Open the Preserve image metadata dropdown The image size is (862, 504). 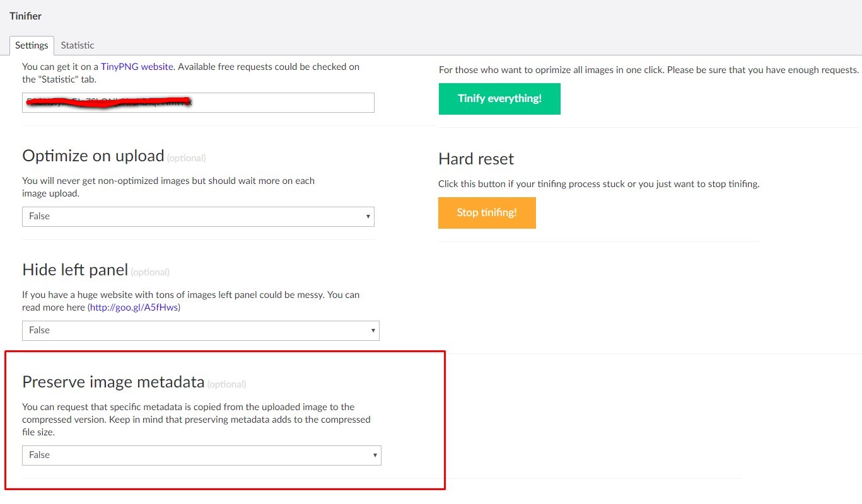(202, 455)
